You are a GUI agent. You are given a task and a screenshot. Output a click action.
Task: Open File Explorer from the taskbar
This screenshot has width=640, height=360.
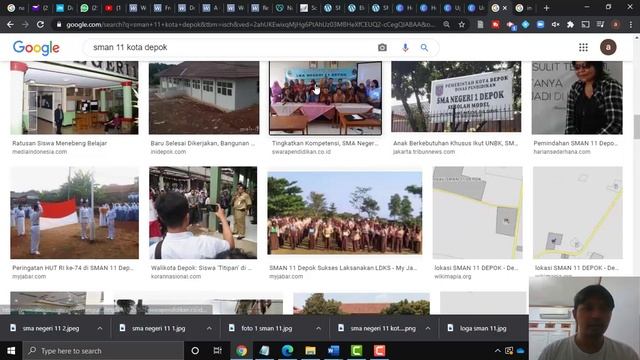pos(310,351)
